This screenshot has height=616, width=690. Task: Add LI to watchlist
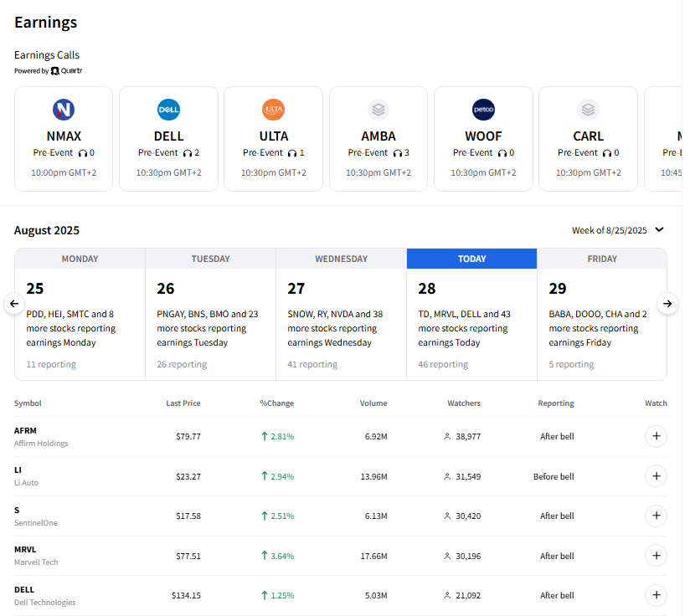[x=656, y=476]
